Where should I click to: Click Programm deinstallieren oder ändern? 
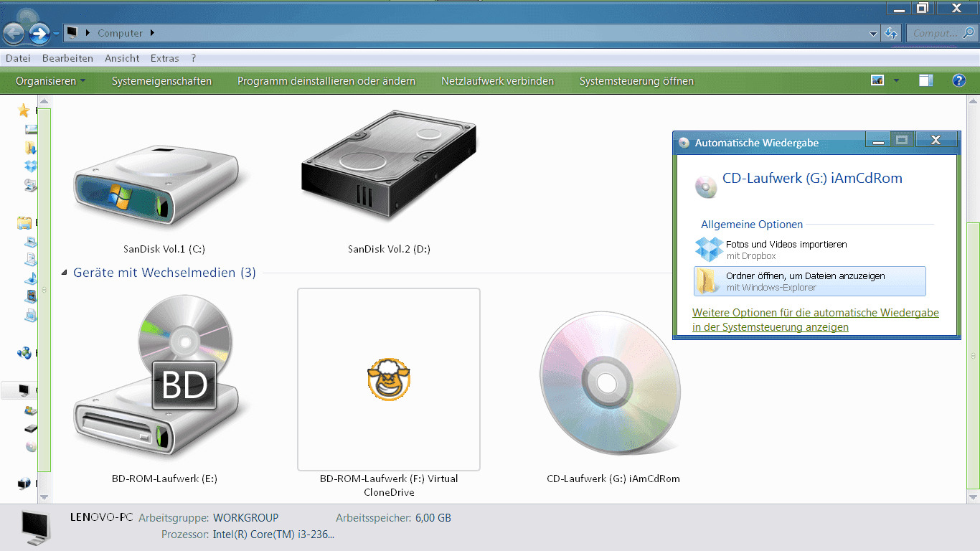tap(326, 81)
